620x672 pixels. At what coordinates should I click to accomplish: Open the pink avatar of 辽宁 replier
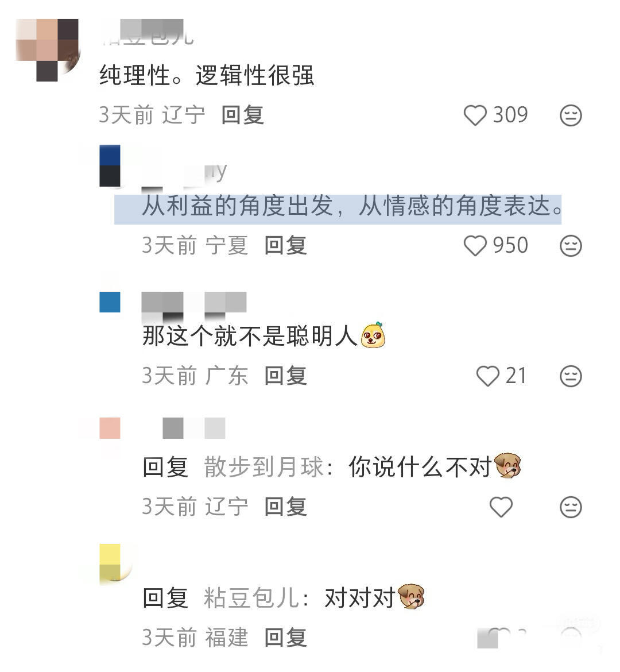point(110,428)
